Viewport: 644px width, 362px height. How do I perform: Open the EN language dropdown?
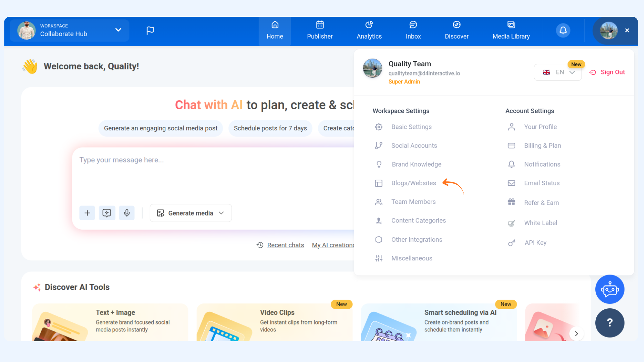pos(558,72)
